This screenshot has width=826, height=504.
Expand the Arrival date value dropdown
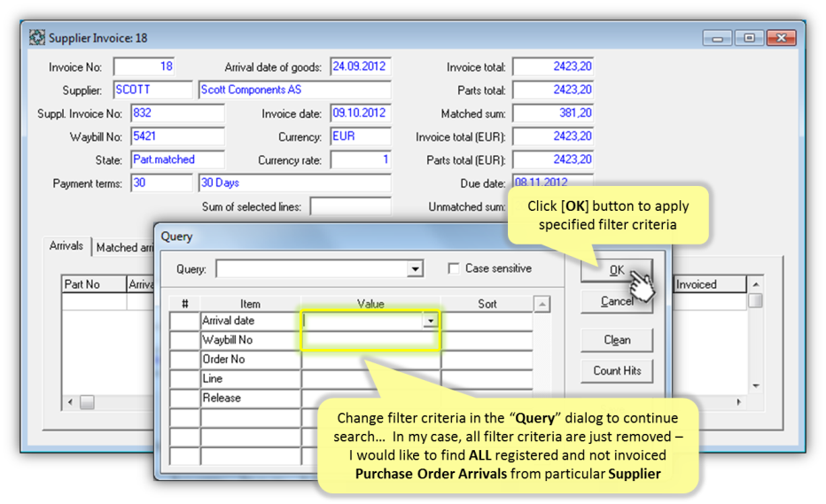pyautogui.click(x=431, y=321)
